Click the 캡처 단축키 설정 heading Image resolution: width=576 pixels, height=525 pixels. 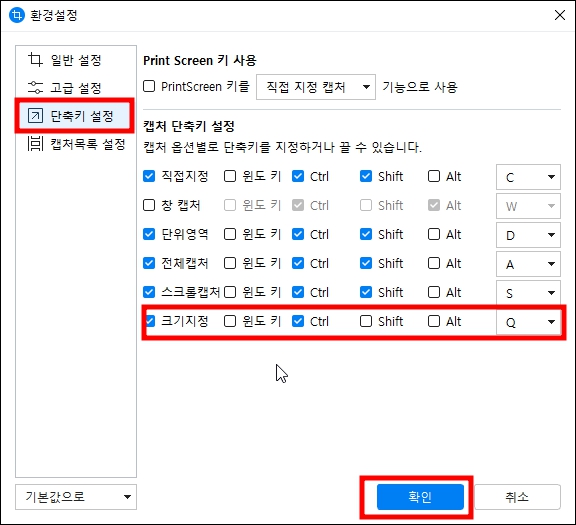189,126
